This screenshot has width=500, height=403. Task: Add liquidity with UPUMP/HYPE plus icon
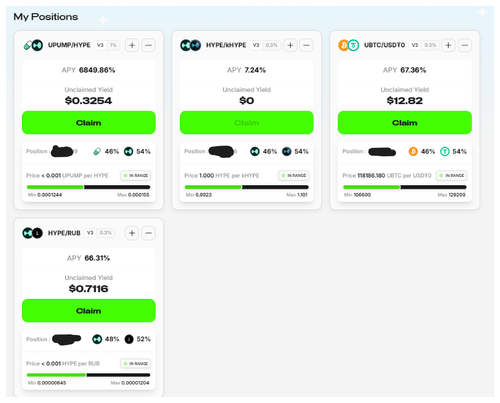point(132,45)
